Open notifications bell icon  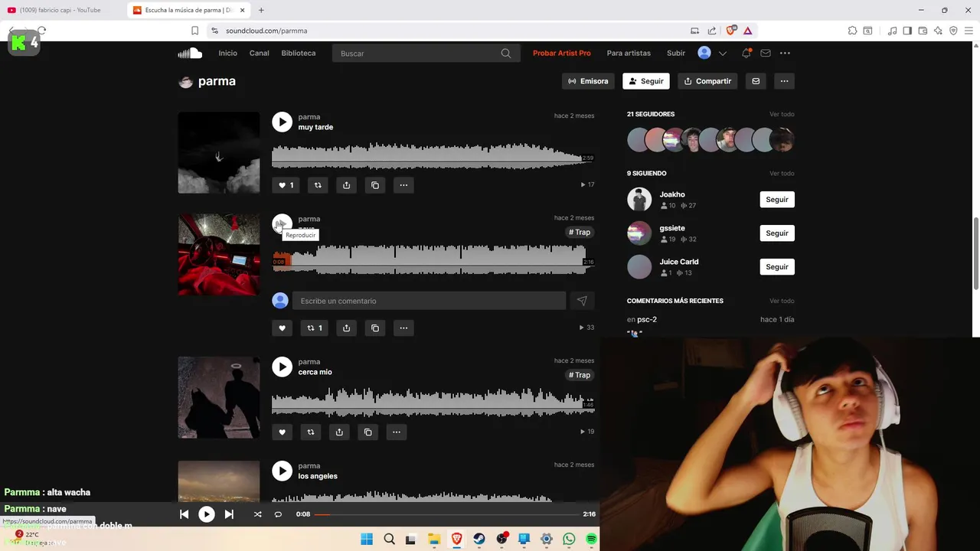[746, 53]
